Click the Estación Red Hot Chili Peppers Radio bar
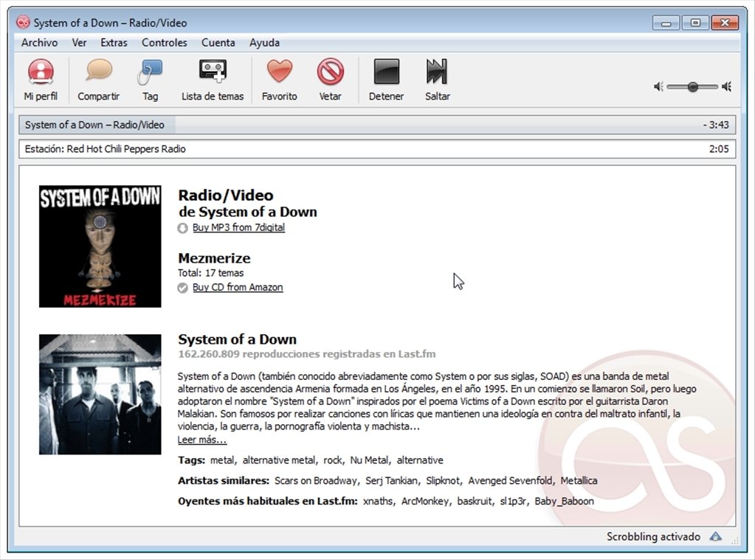755x560 pixels. tap(377, 149)
